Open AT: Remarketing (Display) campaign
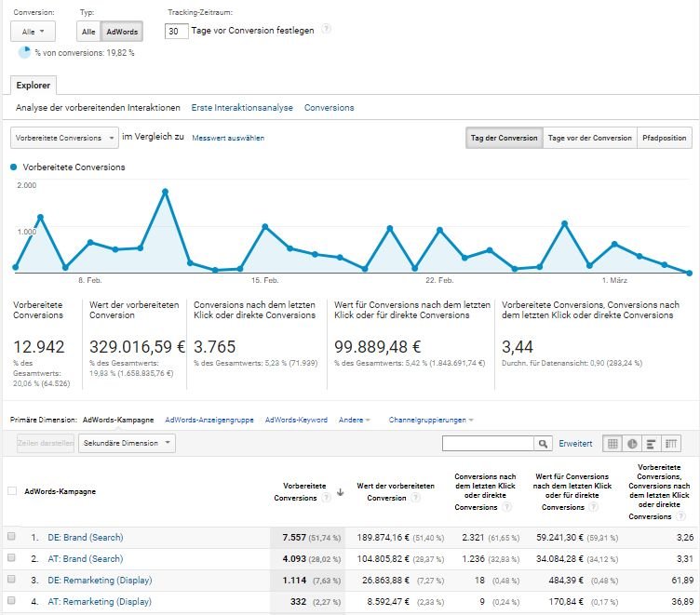This screenshot has height=615, width=700. point(100,602)
